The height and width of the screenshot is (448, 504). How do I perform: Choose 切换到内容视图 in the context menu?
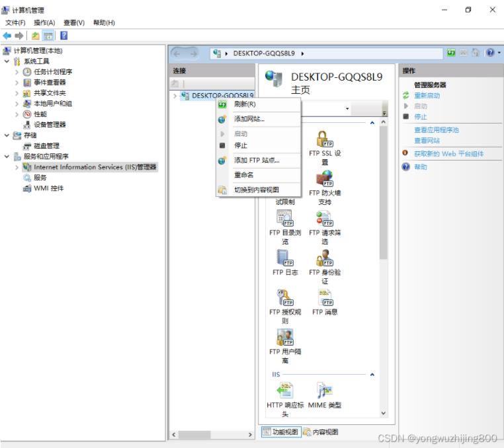pyautogui.click(x=259, y=190)
